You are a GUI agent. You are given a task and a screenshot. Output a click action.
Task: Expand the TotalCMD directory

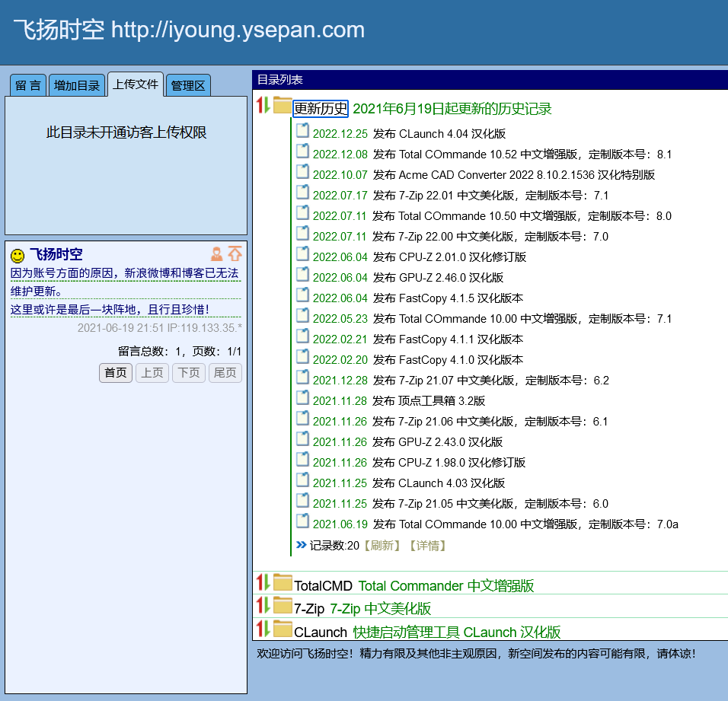pyautogui.click(x=323, y=586)
